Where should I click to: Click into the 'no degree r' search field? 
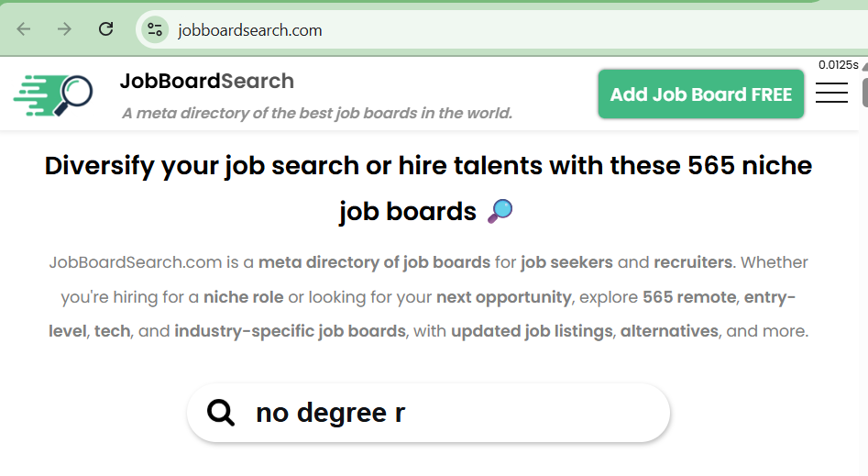[458, 413]
